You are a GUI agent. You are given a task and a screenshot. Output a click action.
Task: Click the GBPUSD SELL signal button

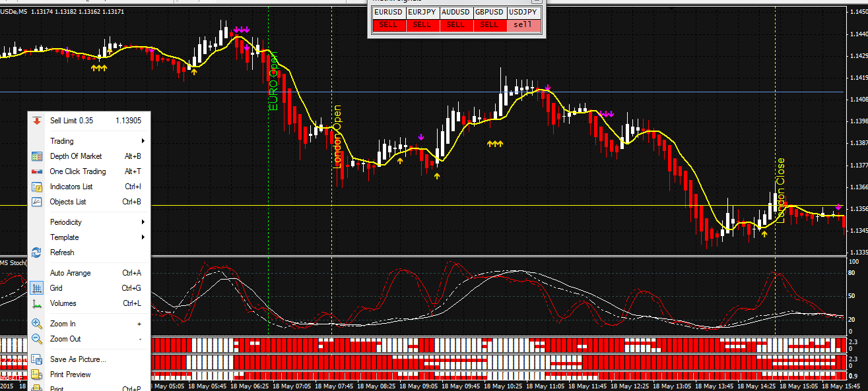pyautogui.click(x=488, y=24)
